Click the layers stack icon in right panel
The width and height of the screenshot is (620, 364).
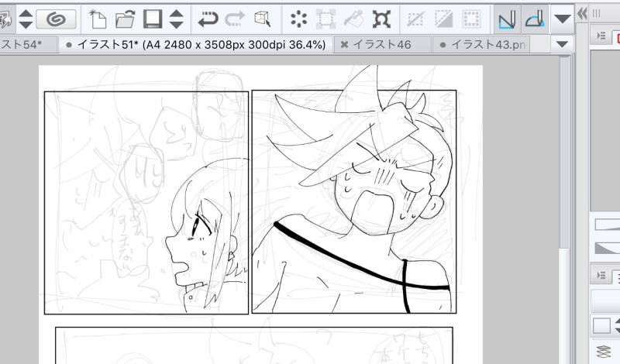(603, 352)
